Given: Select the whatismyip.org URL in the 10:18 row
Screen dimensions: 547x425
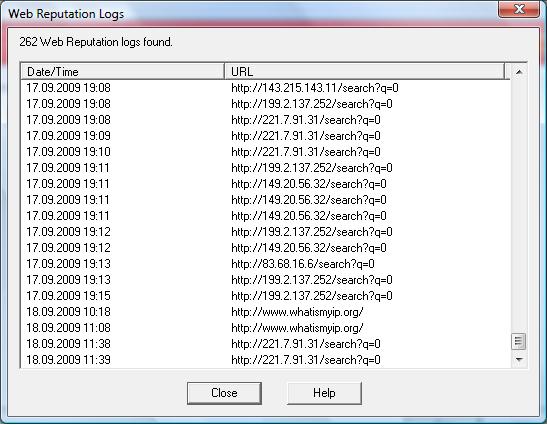Looking at the screenshot, I should pos(297,312).
